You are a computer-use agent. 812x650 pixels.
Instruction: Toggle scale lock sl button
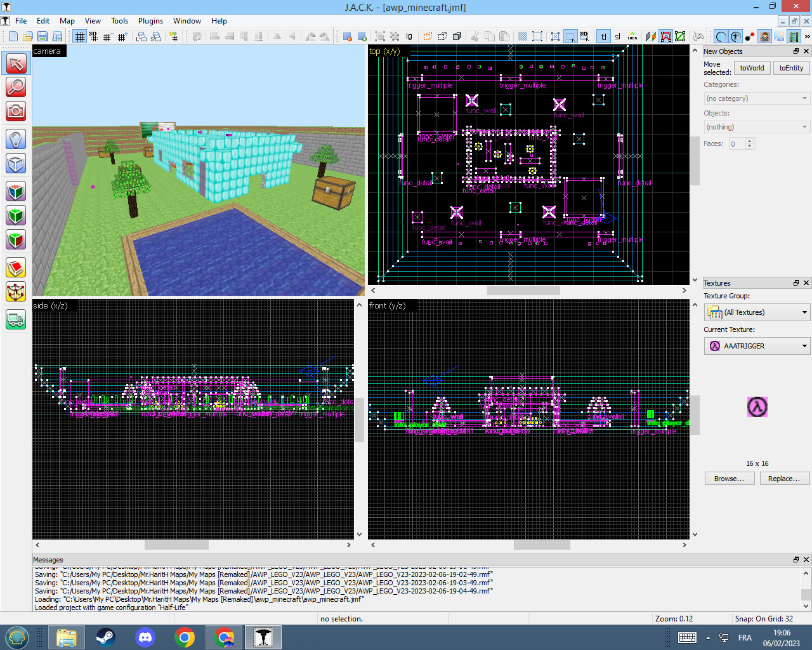618,37
